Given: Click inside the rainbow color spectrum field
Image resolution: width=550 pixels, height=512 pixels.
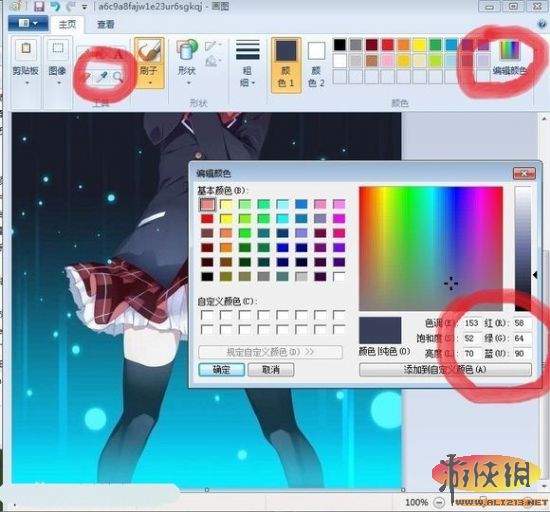Looking at the screenshot, I should click(431, 249).
